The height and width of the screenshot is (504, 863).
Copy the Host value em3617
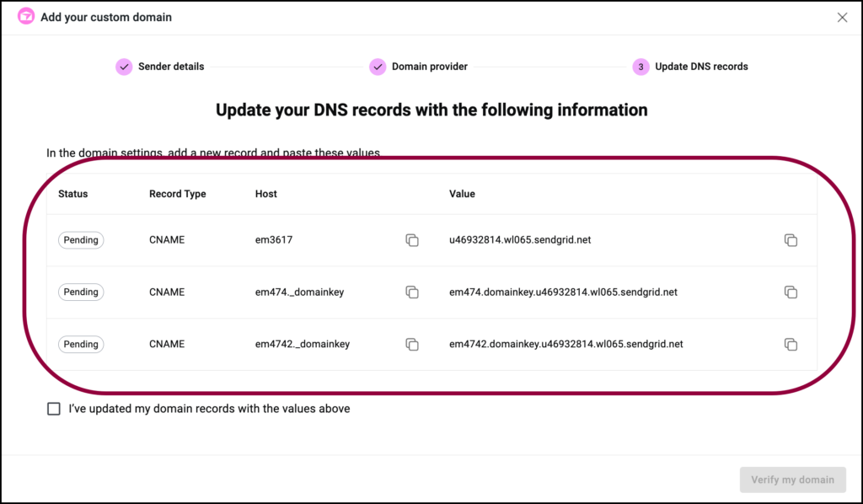coord(412,240)
